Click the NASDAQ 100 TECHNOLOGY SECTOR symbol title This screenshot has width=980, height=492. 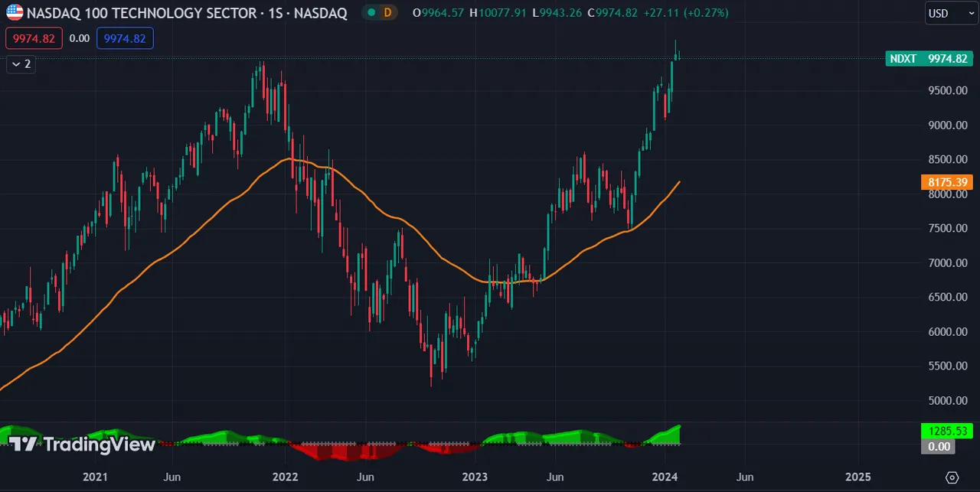[187, 13]
